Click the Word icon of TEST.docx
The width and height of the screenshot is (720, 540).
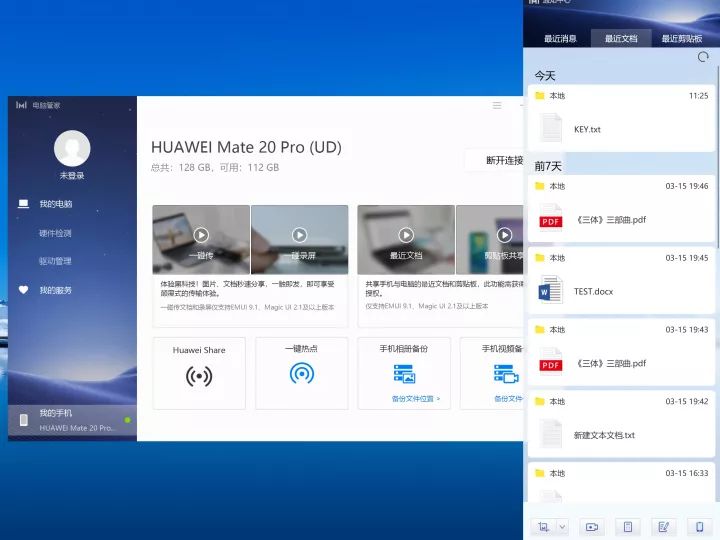click(551, 290)
